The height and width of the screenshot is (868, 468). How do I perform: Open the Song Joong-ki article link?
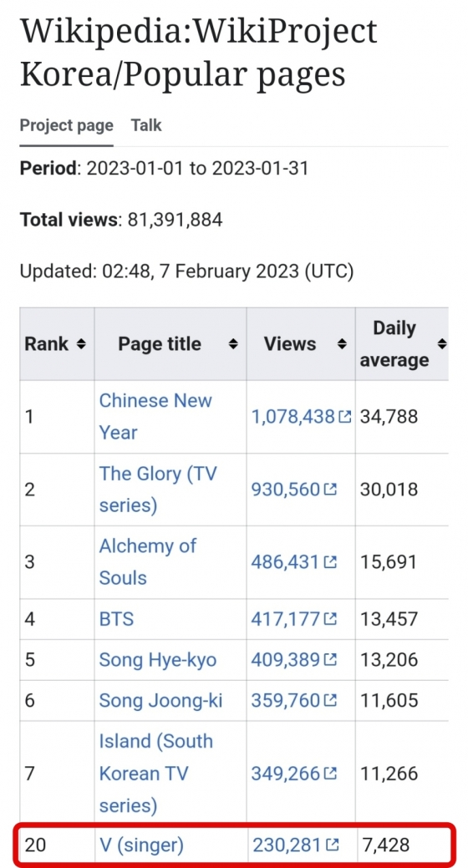click(x=160, y=701)
